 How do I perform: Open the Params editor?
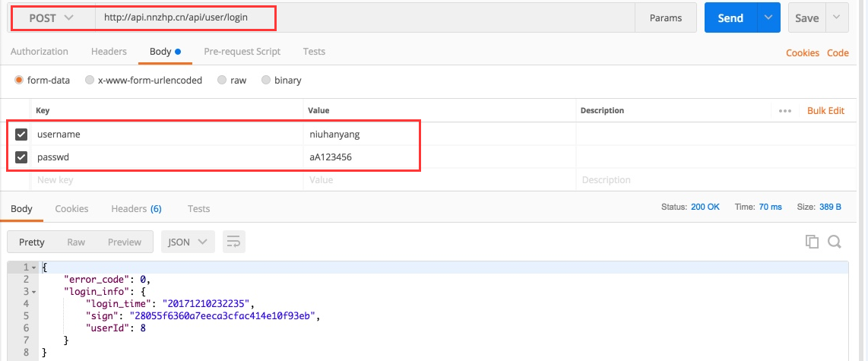pos(666,17)
